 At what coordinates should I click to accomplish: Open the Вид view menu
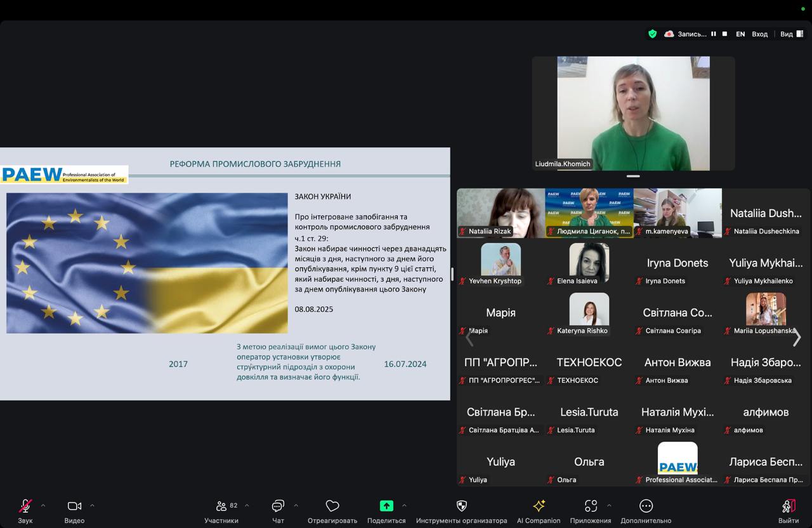pyautogui.click(x=790, y=34)
